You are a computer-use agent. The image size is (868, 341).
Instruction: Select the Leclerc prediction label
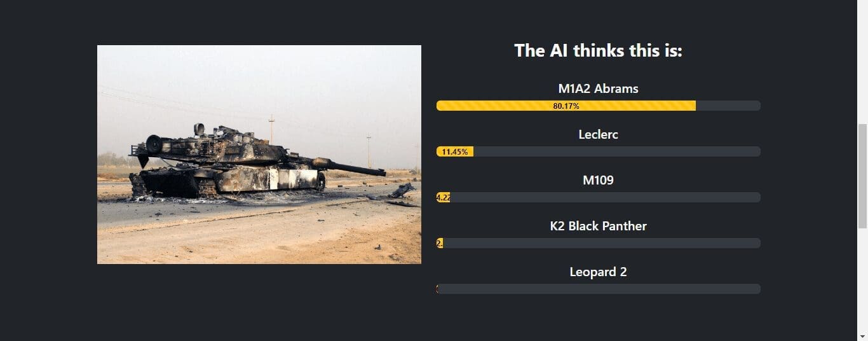598,134
